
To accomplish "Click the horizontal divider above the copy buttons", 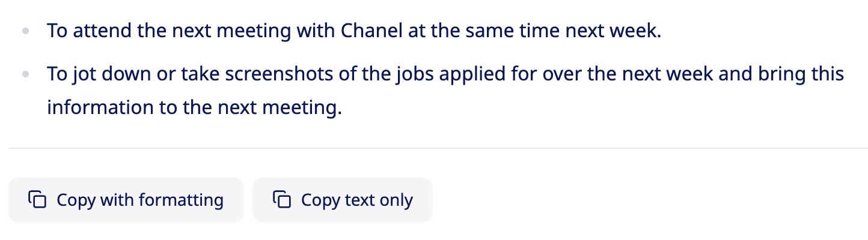I will coord(438,148).
